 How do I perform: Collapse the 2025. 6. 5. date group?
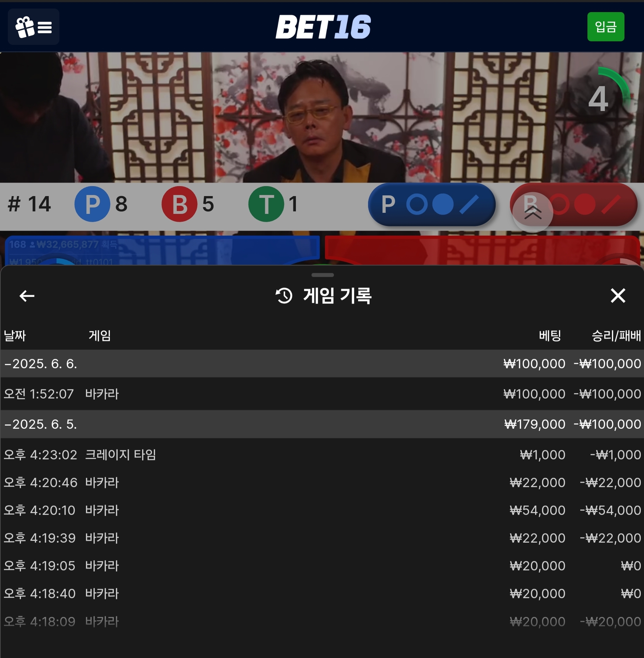pos(322,424)
